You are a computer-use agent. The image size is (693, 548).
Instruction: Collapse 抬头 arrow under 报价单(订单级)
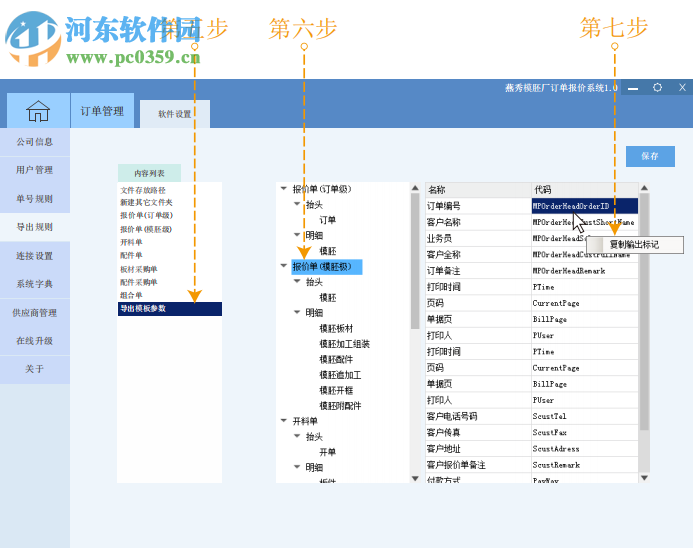coord(297,204)
